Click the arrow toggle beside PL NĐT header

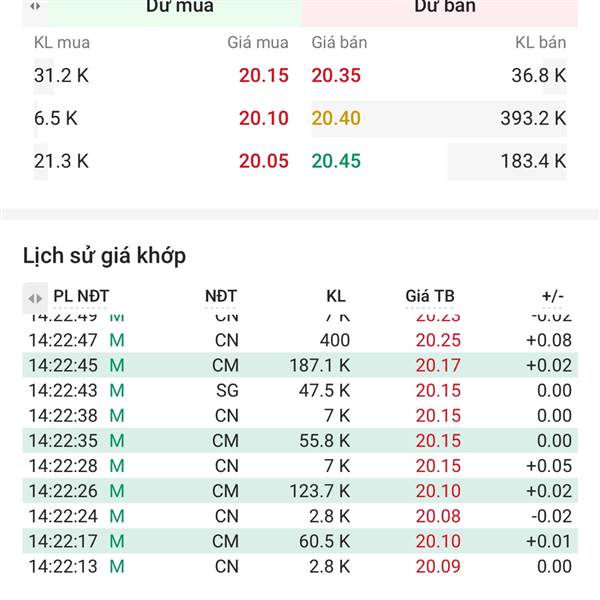point(35,297)
